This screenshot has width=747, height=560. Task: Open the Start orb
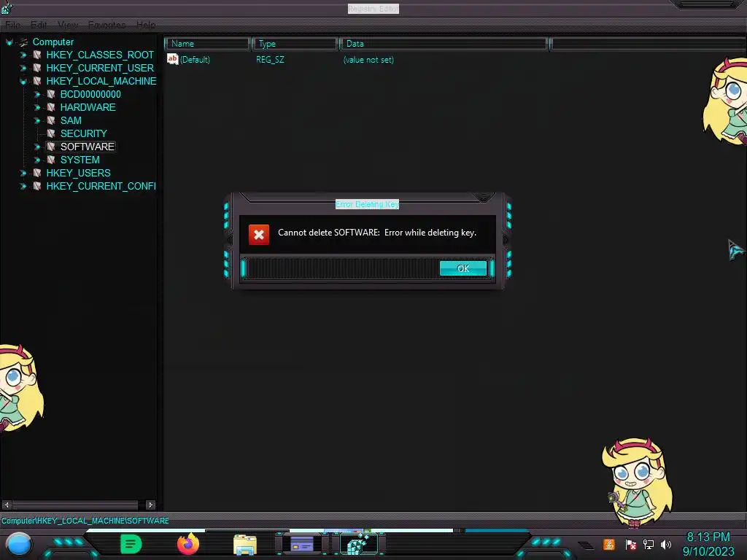tap(19, 545)
